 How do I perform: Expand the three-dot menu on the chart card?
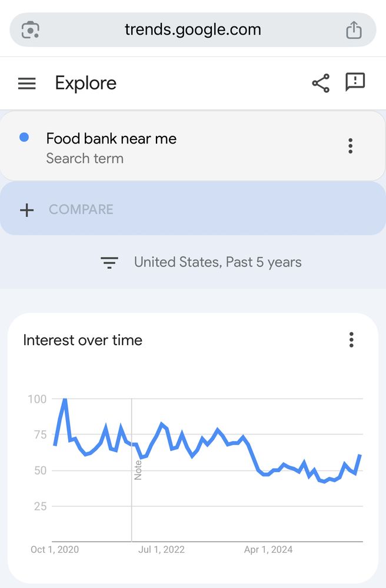pos(351,340)
